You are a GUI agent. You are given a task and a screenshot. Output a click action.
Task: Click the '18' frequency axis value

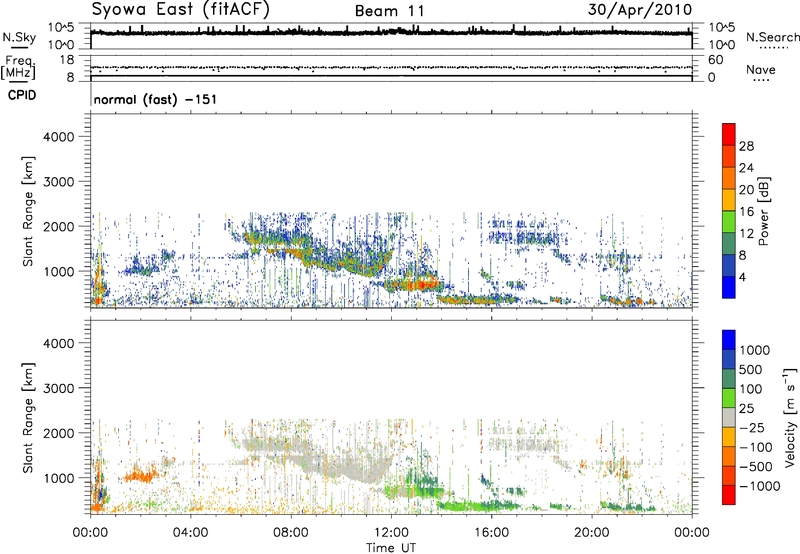(67, 60)
